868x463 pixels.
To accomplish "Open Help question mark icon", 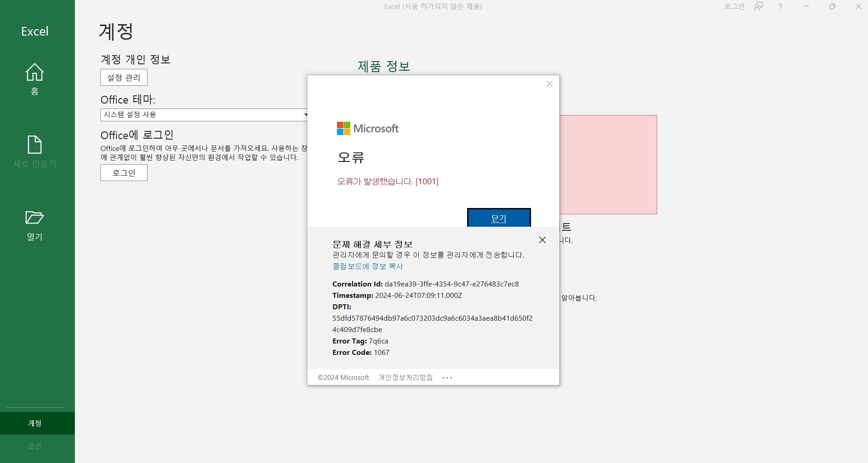I will pyautogui.click(x=780, y=6).
